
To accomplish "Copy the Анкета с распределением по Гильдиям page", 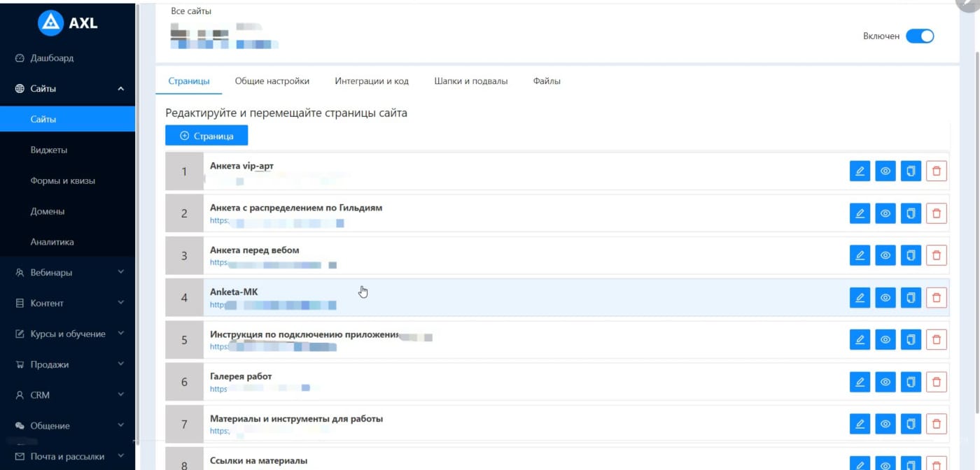I will [911, 213].
